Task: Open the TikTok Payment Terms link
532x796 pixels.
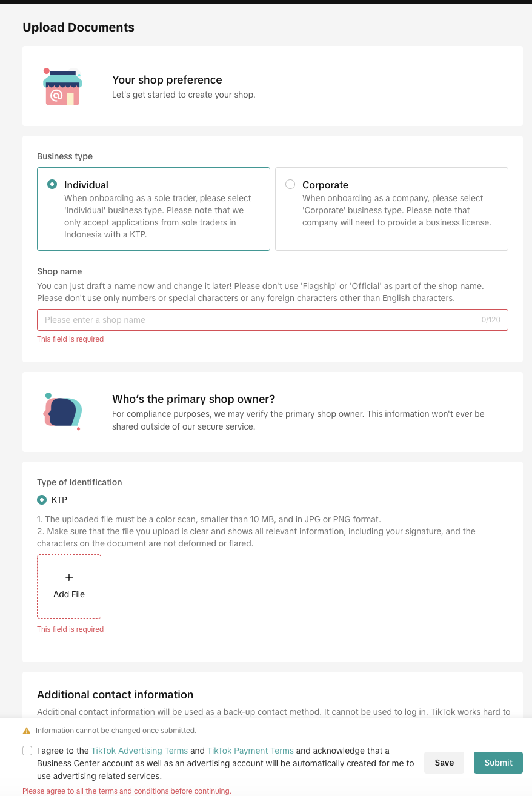Action: coord(250,751)
